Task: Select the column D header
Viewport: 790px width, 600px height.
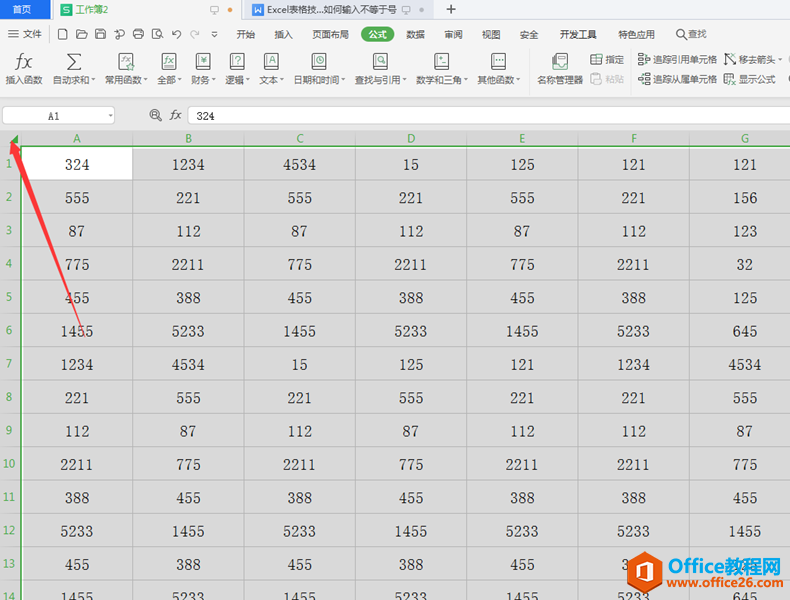Action: (x=411, y=138)
